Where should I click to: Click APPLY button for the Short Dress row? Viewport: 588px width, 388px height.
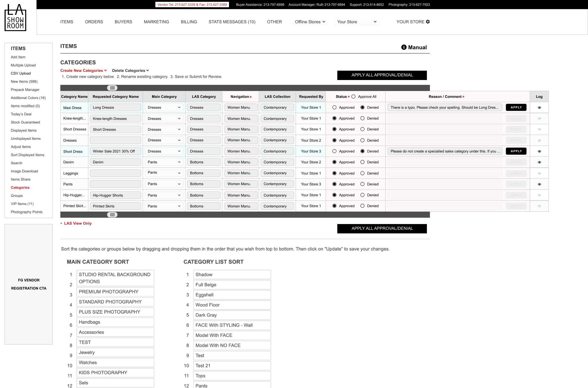[516, 151]
